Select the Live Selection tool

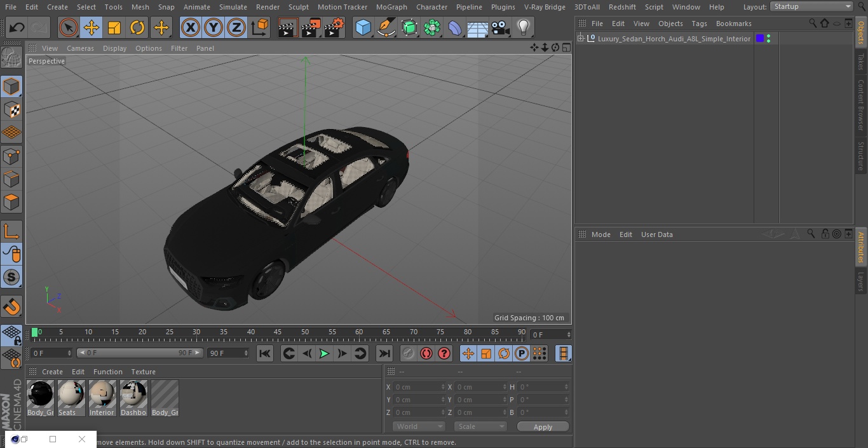68,27
